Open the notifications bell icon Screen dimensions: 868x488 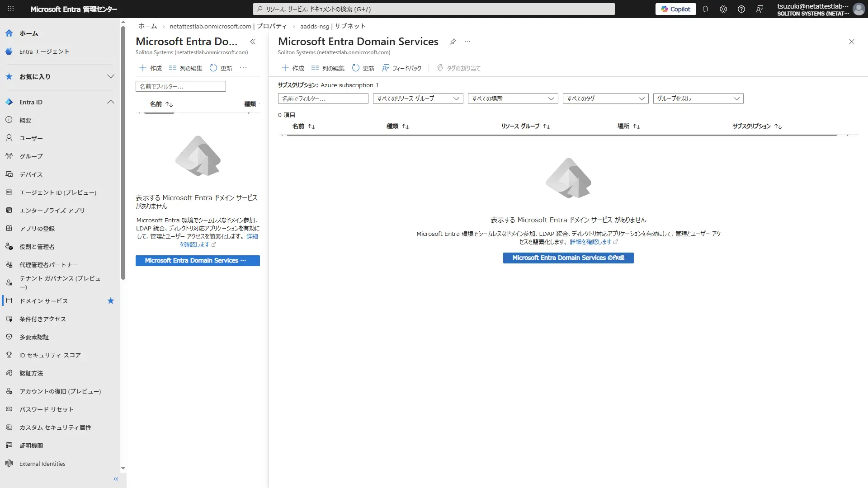point(705,9)
